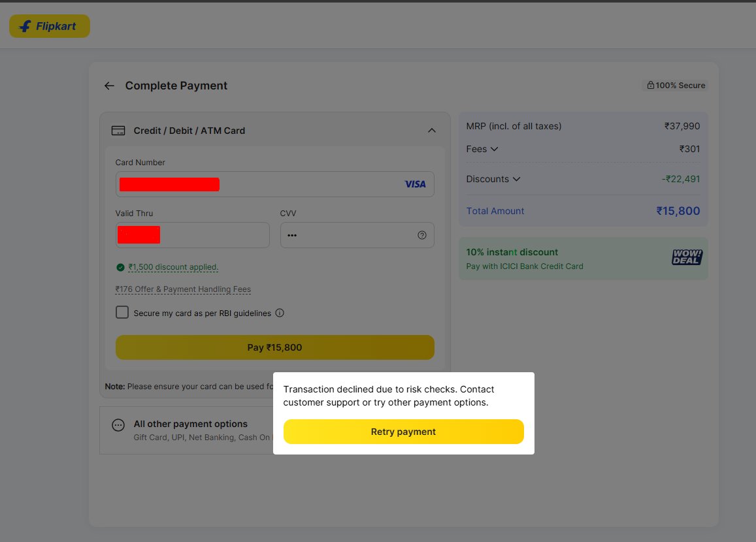Collapse the Credit / Debit / ATM Card section

pos(431,131)
